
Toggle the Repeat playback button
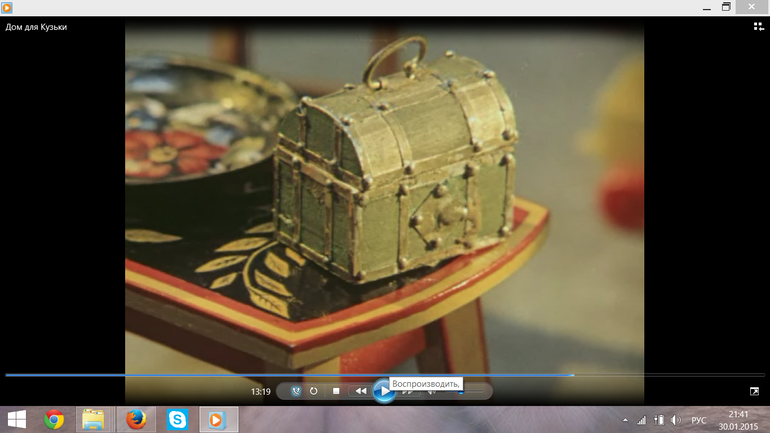(x=314, y=391)
